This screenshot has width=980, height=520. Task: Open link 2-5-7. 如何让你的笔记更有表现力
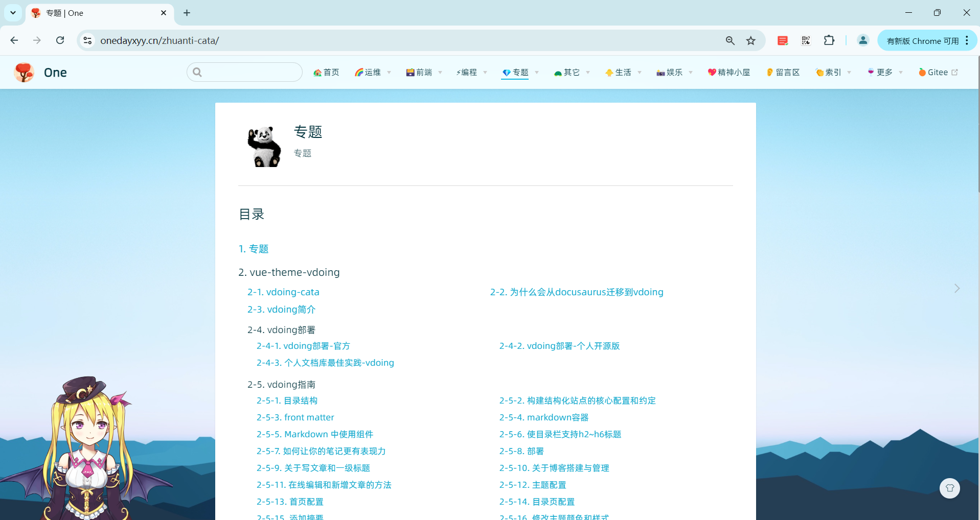321,451
